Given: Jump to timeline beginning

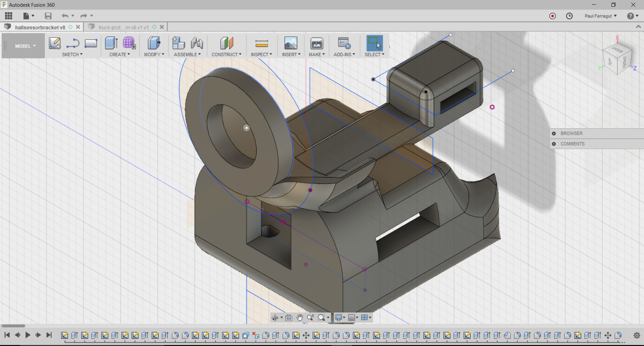Looking at the screenshot, I should coord(7,335).
